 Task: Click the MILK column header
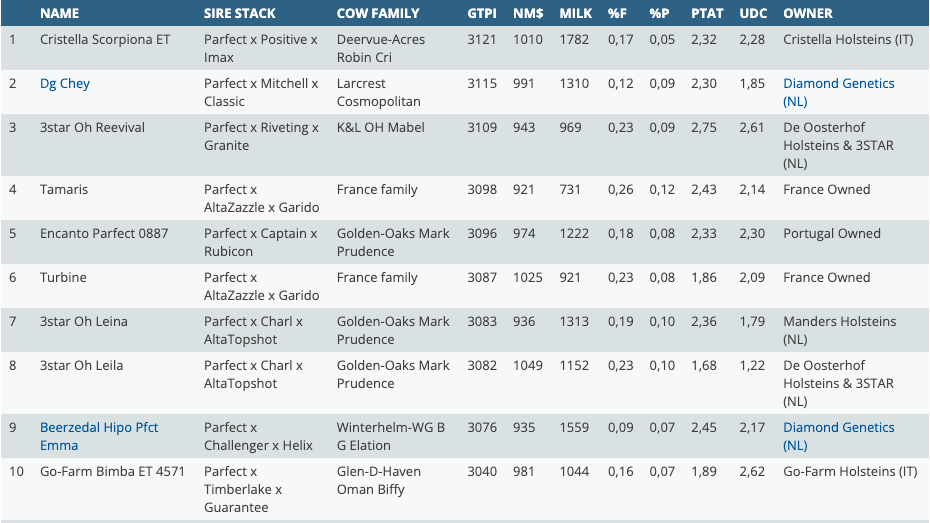[575, 14]
